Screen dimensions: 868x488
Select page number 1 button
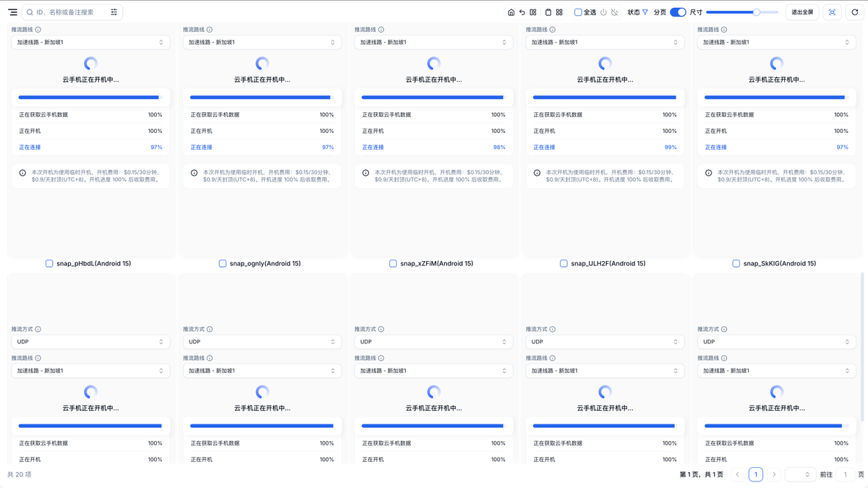(756, 474)
